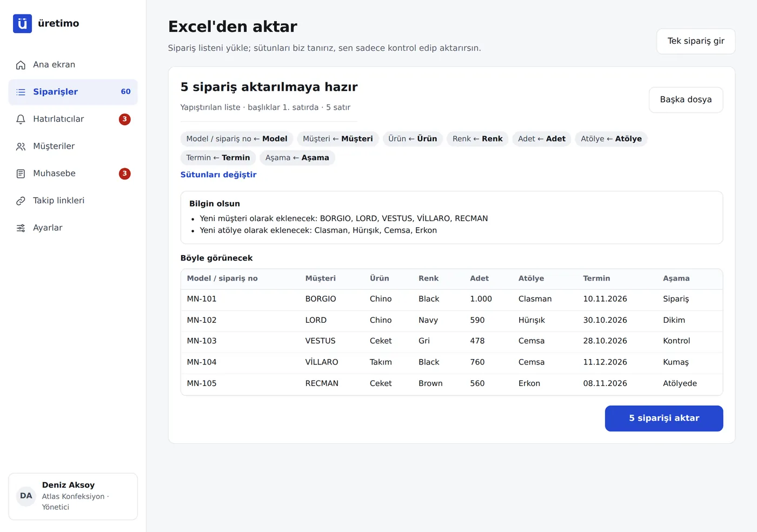This screenshot has width=757, height=532.
Task: Click the list icon beside Siparişler
Action: click(21, 92)
